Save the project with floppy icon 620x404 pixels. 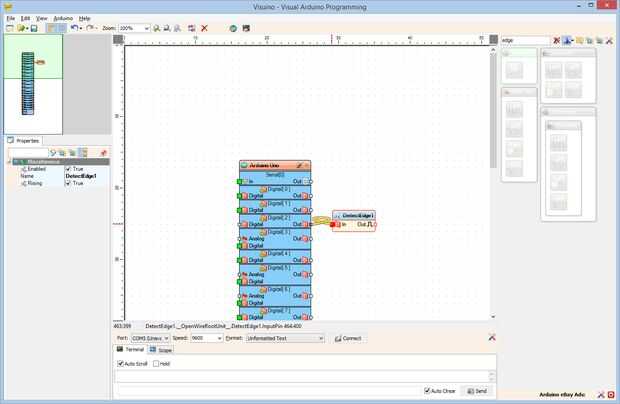point(34,28)
